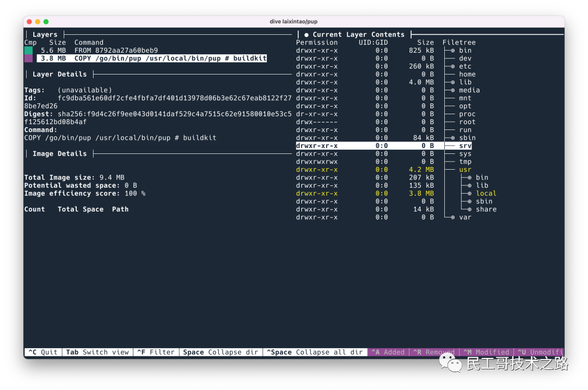
Task: Click the green macOS maximize window button
Action: click(x=46, y=22)
